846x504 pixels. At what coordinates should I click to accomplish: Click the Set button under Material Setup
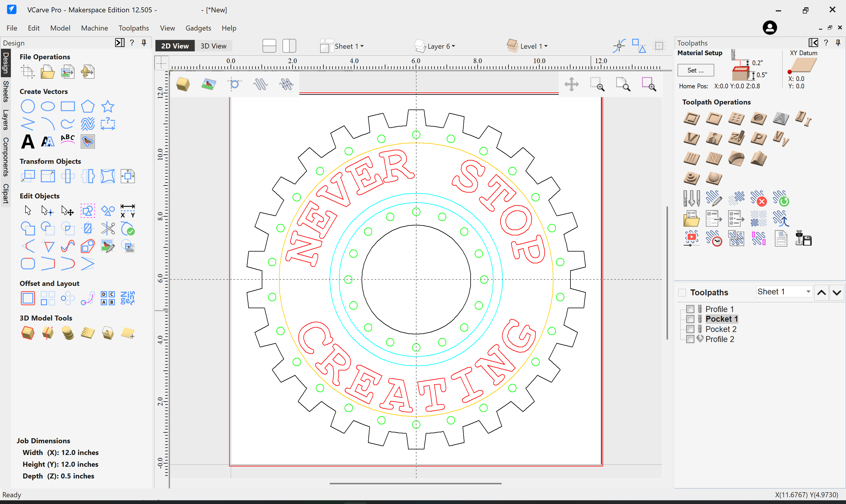696,70
